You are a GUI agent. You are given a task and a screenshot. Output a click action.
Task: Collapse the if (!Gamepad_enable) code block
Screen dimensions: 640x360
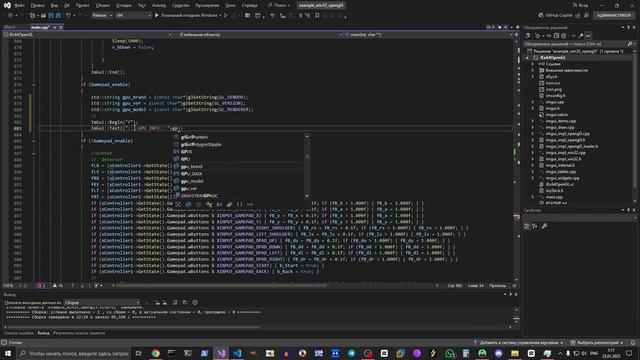point(34,141)
